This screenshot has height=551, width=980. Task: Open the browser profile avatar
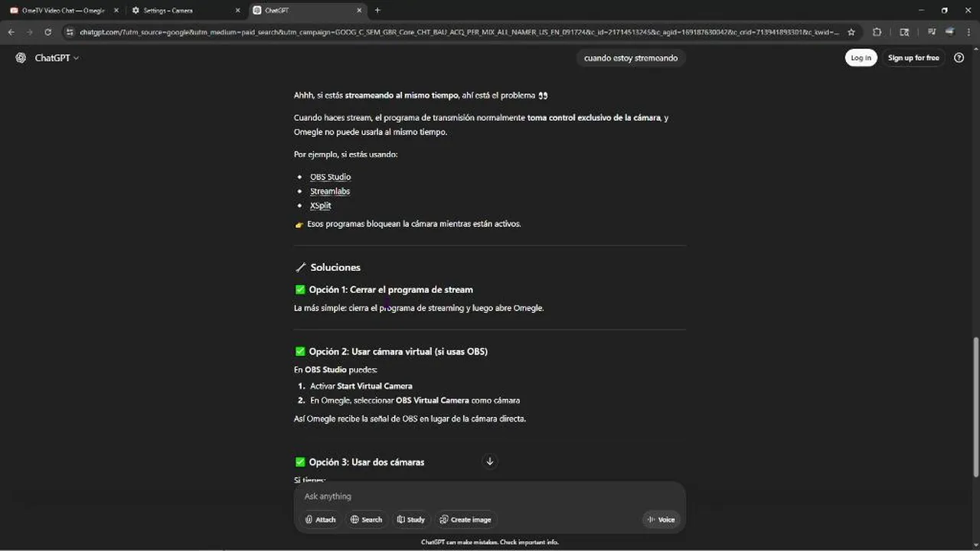click(x=950, y=32)
